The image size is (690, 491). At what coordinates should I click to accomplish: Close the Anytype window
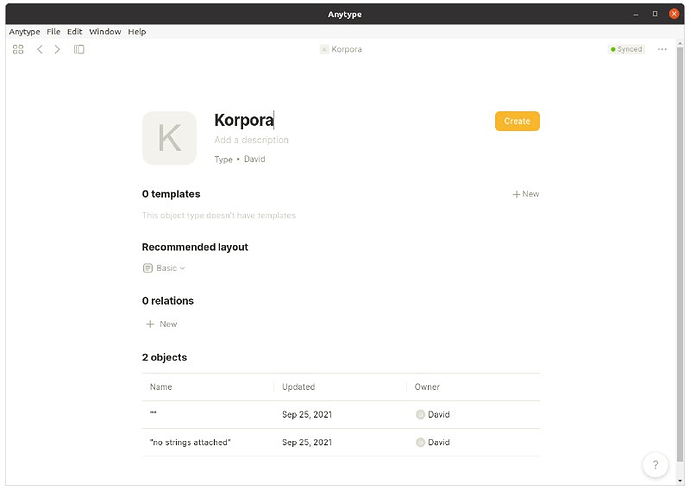(x=674, y=14)
